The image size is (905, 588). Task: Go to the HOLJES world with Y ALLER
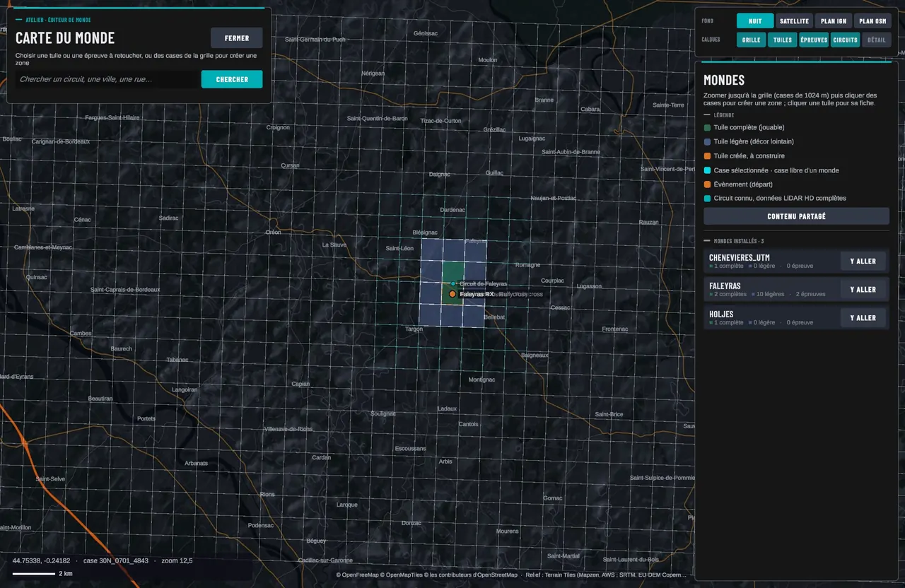pyautogui.click(x=863, y=318)
